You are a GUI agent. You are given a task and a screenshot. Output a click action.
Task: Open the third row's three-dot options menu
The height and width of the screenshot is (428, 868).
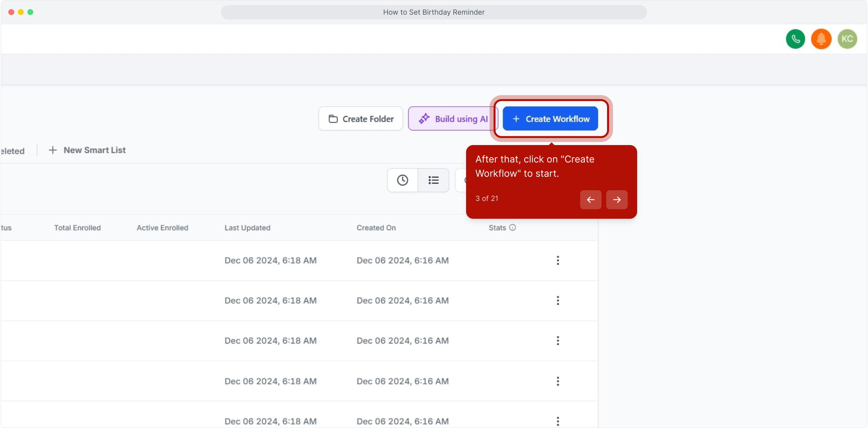558,341
